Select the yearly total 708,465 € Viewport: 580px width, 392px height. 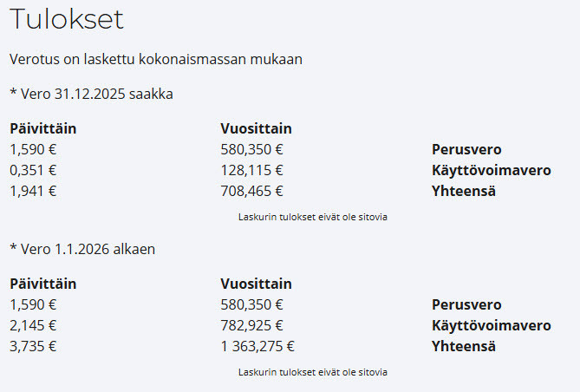pyautogui.click(x=251, y=191)
